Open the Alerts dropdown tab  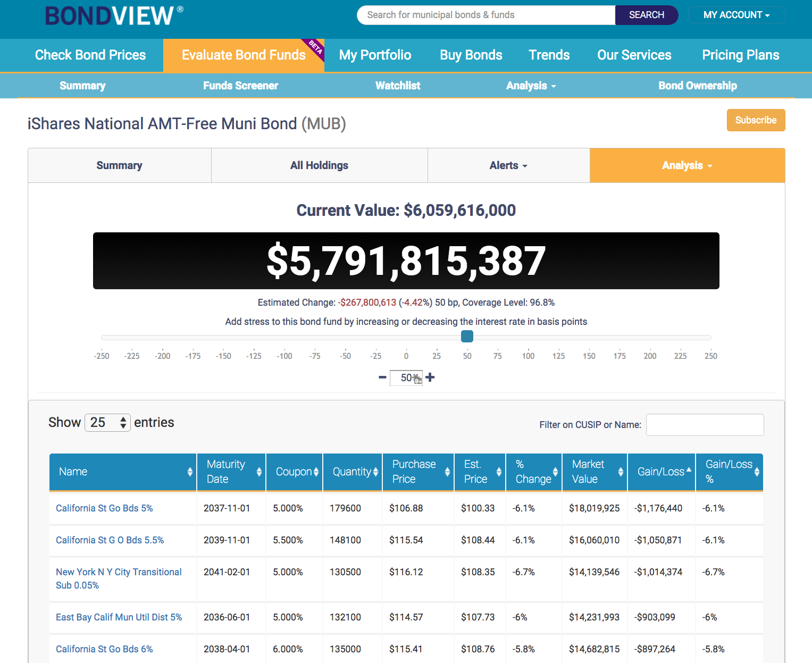click(x=508, y=165)
